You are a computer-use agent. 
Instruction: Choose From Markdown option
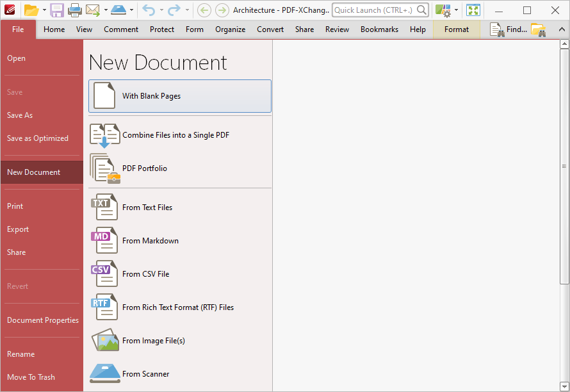(x=180, y=241)
